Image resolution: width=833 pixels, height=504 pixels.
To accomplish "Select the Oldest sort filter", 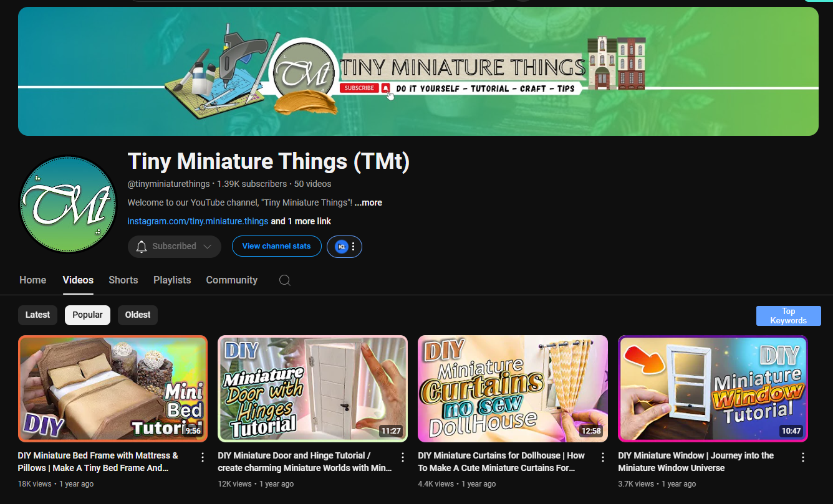I will [x=138, y=315].
